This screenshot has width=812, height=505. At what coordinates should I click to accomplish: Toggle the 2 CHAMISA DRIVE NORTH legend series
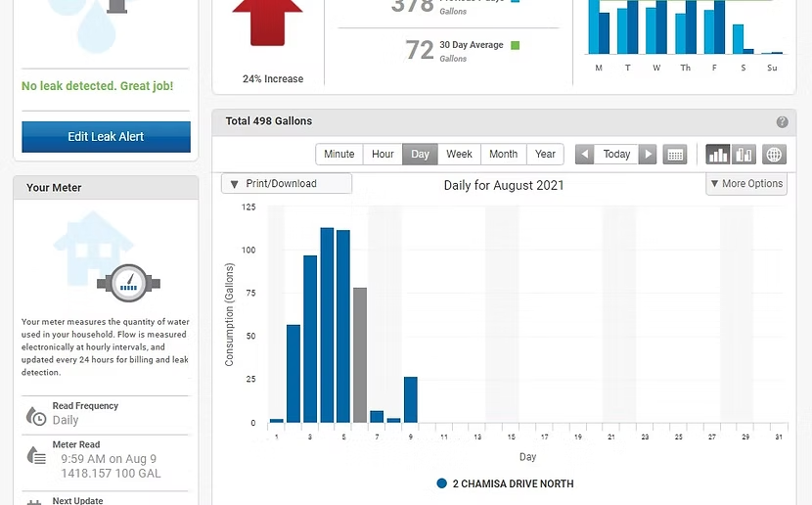tap(506, 483)
